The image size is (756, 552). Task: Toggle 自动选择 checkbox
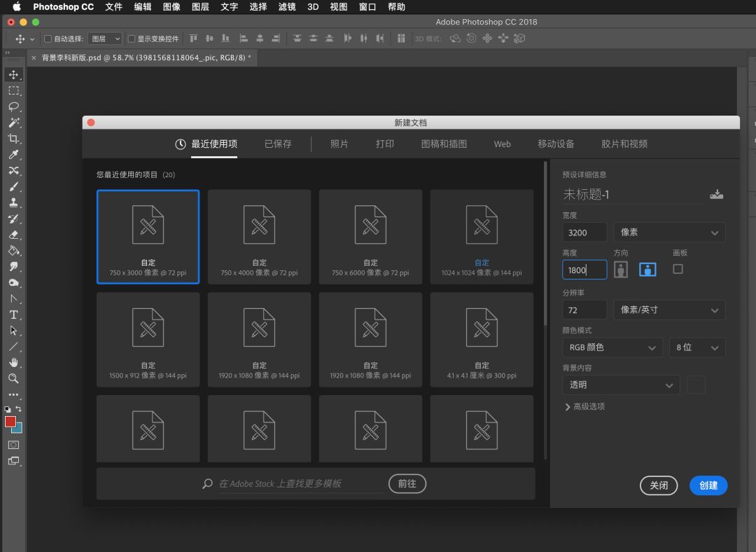48,39
